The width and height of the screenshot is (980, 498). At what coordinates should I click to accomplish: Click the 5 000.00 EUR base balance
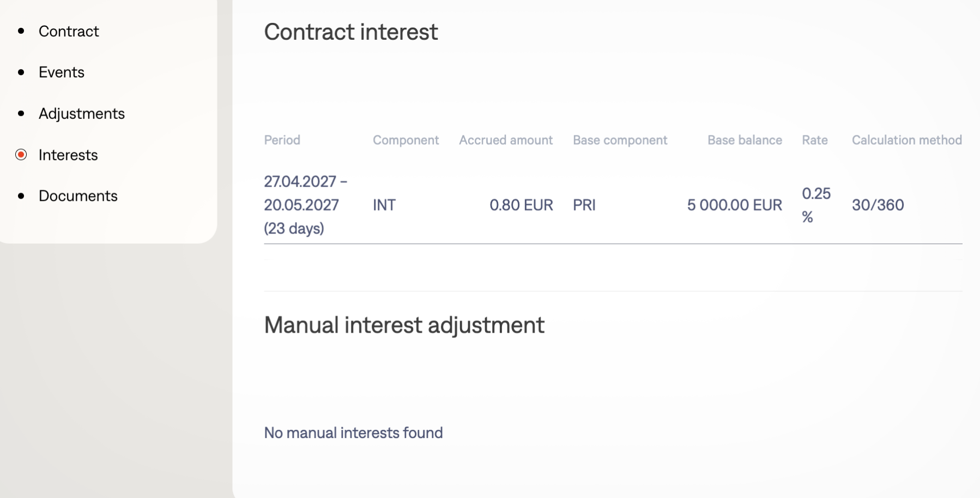pos(734,205)
